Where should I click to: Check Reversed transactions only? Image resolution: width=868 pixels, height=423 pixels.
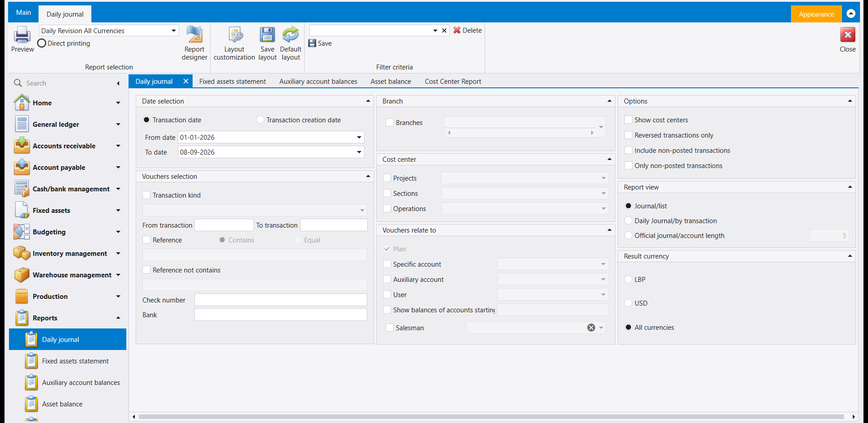pos(628,135)
